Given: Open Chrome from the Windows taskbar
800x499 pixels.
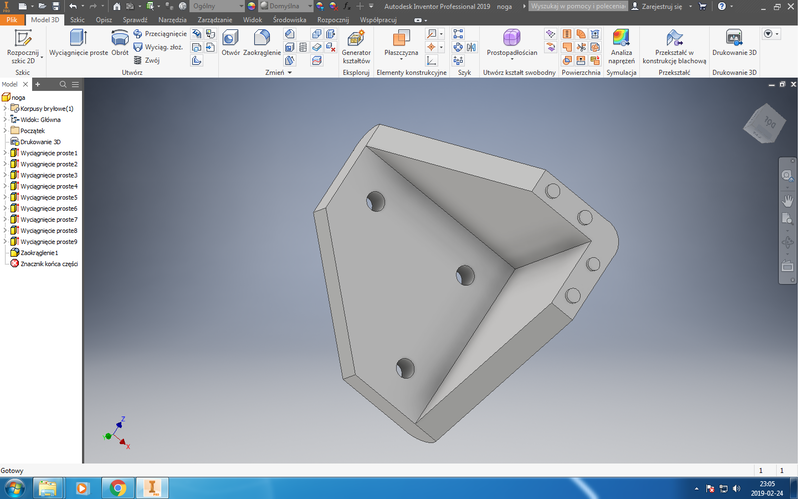Looking at the screenshot, I should tap(118, 488).
